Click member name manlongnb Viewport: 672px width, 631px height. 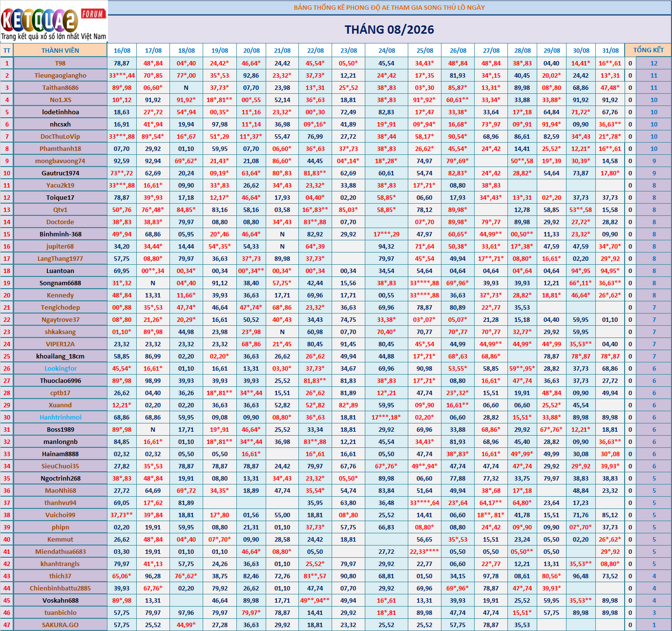point(60,442)
